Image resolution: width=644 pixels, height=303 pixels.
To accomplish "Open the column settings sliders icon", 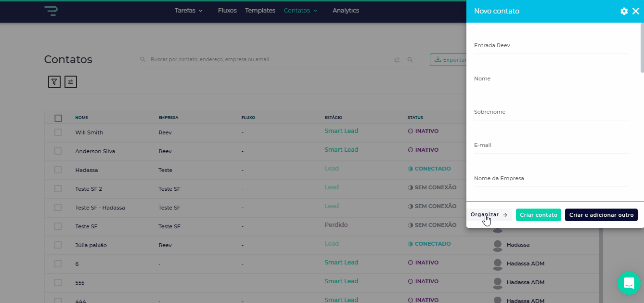I will [x=71, y=82].
